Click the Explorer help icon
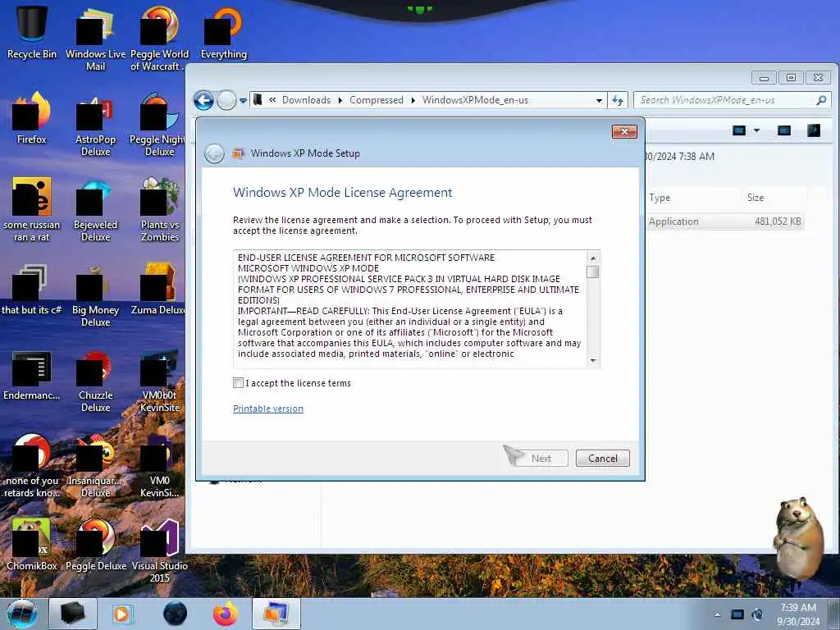The height and width of the screenshot is (630, 840). [813, 130]
